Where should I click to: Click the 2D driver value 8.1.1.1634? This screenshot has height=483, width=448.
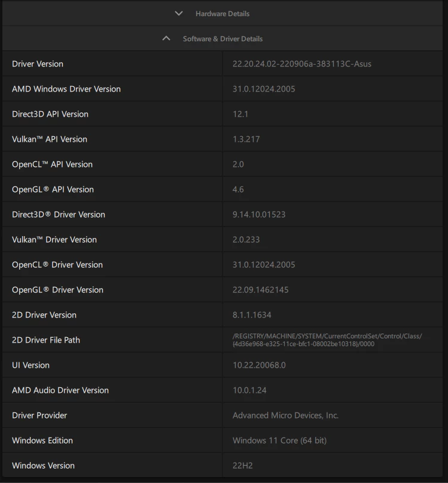(252, 315)
